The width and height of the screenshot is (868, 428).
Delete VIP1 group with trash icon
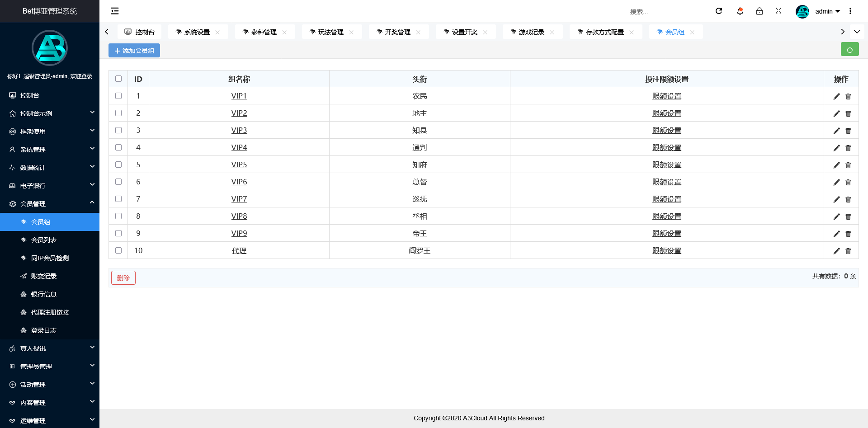point(848,96)
